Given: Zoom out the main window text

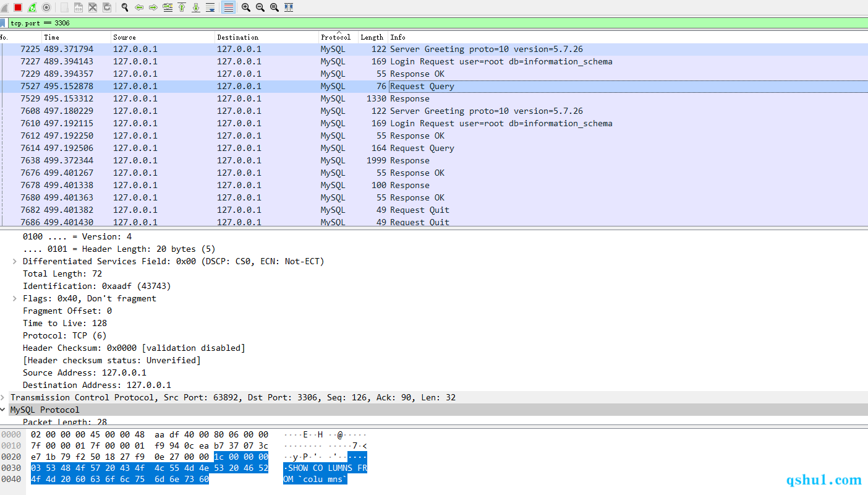Looking at the screenshot, I should click(x=260, y=7).
